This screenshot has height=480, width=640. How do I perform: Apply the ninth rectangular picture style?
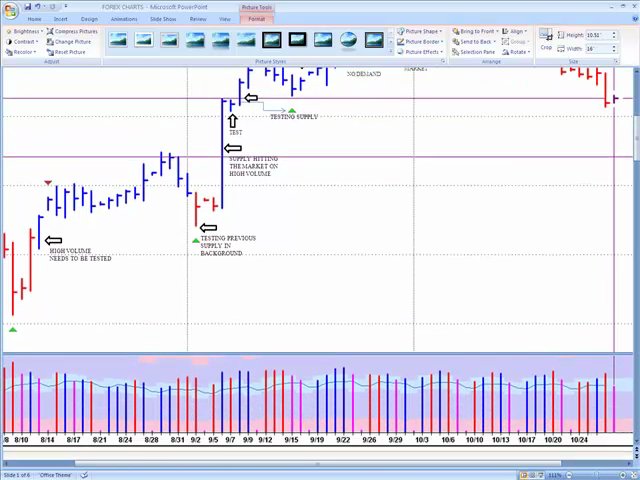coord(323,40)
